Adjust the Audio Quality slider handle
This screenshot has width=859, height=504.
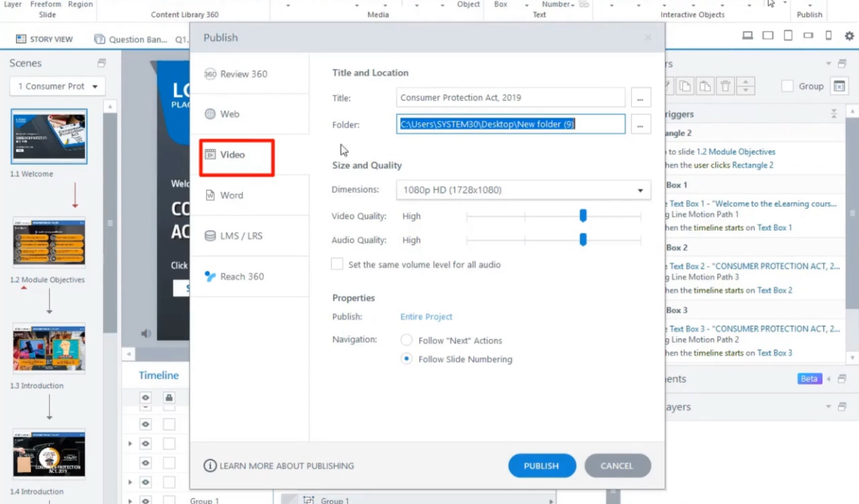(x=583, y=240)
